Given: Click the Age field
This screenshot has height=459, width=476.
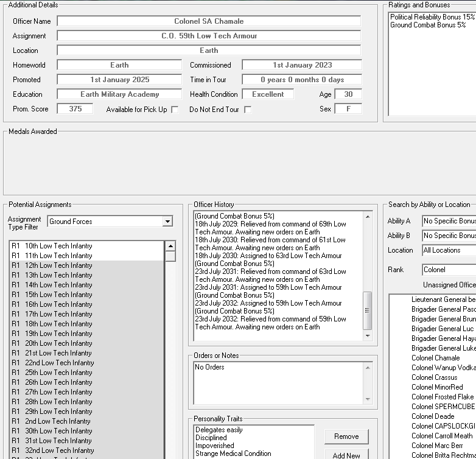Looking at the screenshot, I should (x=348, y=94).
